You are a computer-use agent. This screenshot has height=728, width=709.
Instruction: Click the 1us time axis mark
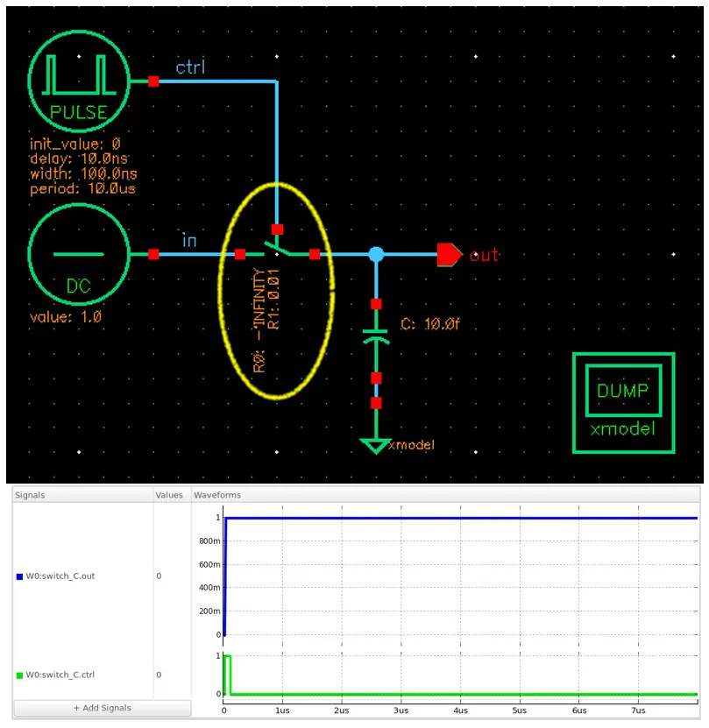[x=282, y=710]
